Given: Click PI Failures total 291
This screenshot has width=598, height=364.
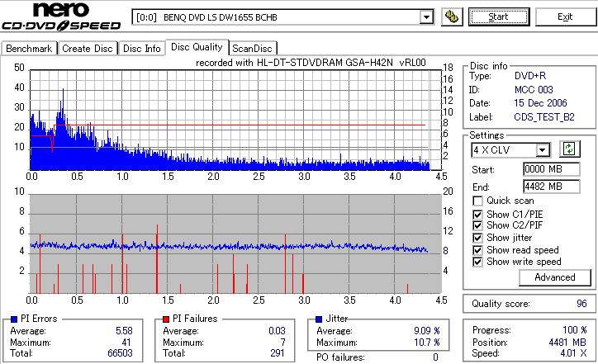Looking at the screenshot, I should pos(278,353).
